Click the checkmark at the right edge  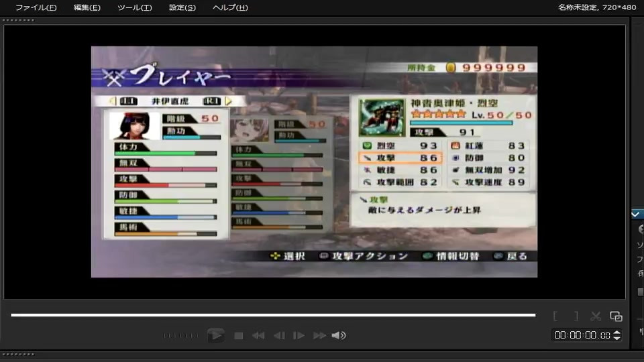[x=635, y=215]
